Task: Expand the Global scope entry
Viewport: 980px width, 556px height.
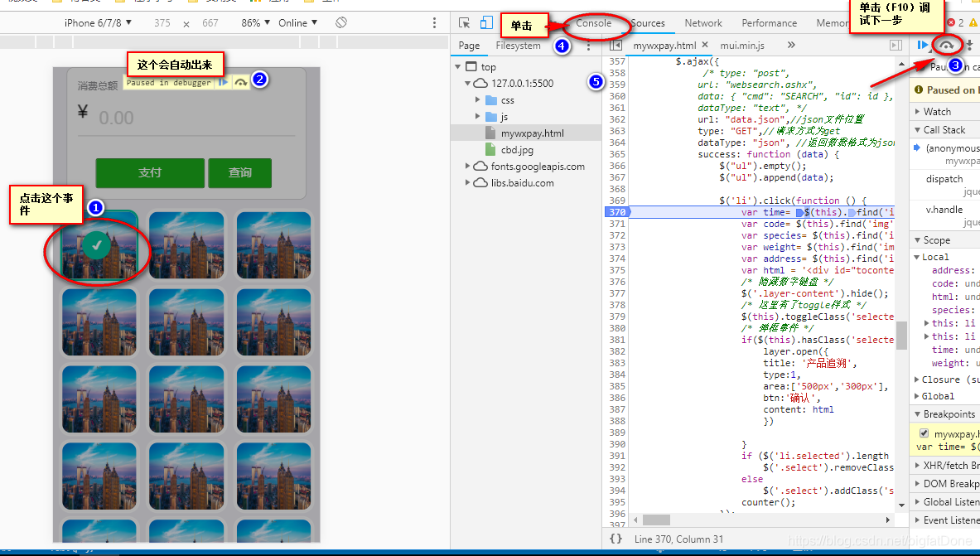Action: tap(916, 396)
